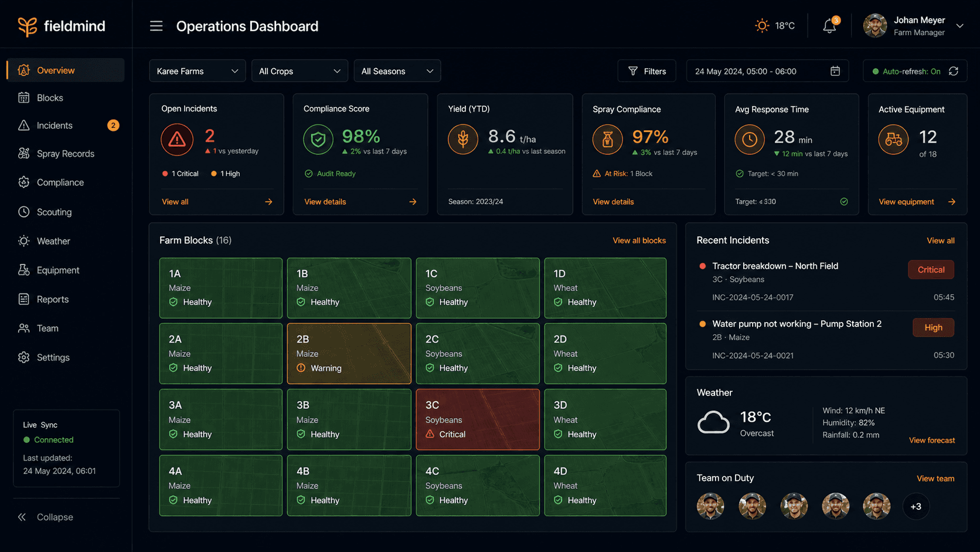The height and width of the screenshot is (552, 980).
Task: Click View team link
Action: coord(935,479)
